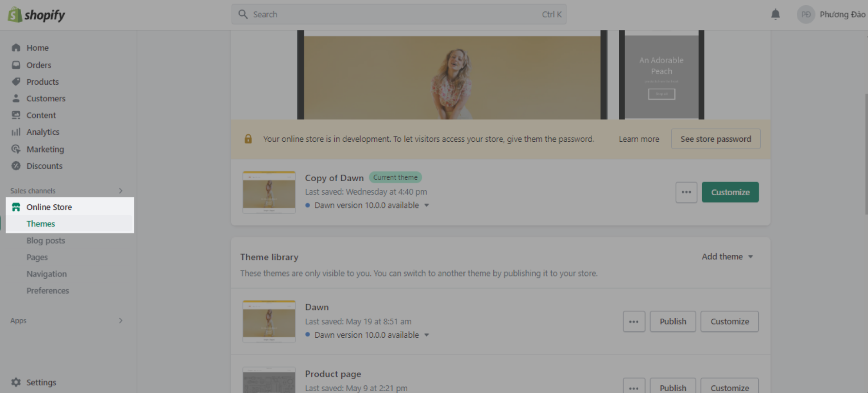Click the Phương Đào account name
This screenshot has width=868, height=393.
coord(842,14)
